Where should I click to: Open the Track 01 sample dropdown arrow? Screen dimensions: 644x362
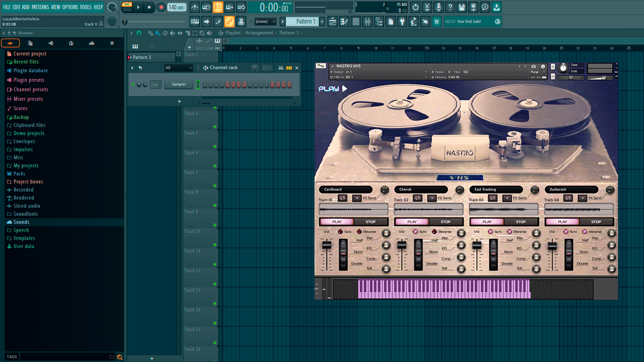(357, 198)
